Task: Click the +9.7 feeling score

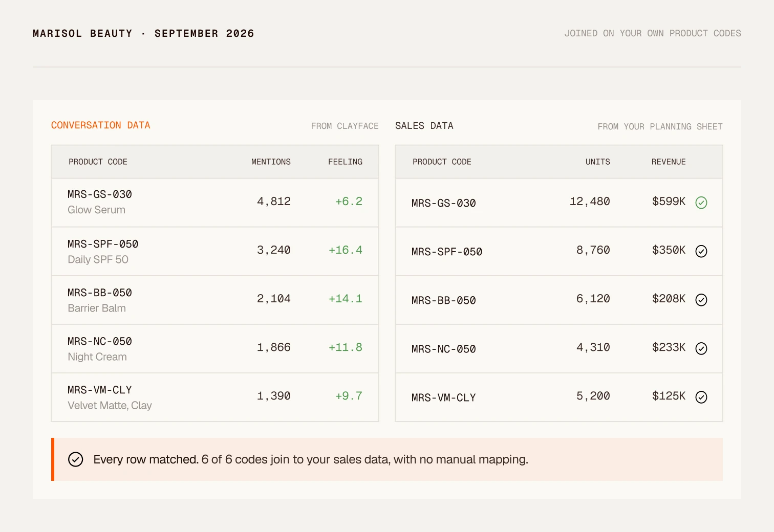Action: point(349,396)
